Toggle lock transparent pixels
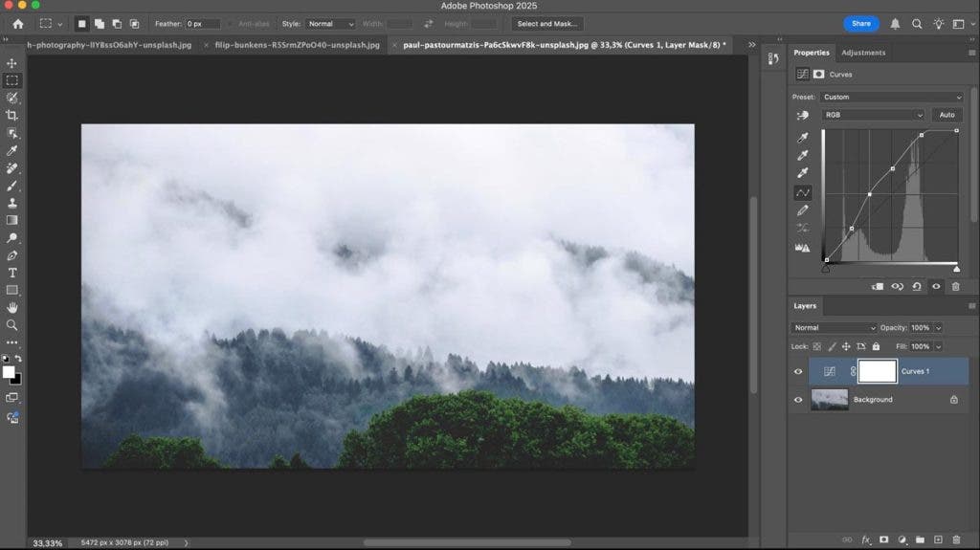The image size is (980, 550). pos(817,346)
